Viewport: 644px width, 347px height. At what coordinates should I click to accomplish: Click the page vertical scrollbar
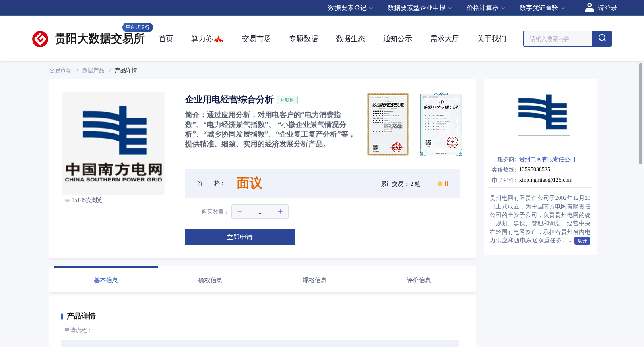641,114
